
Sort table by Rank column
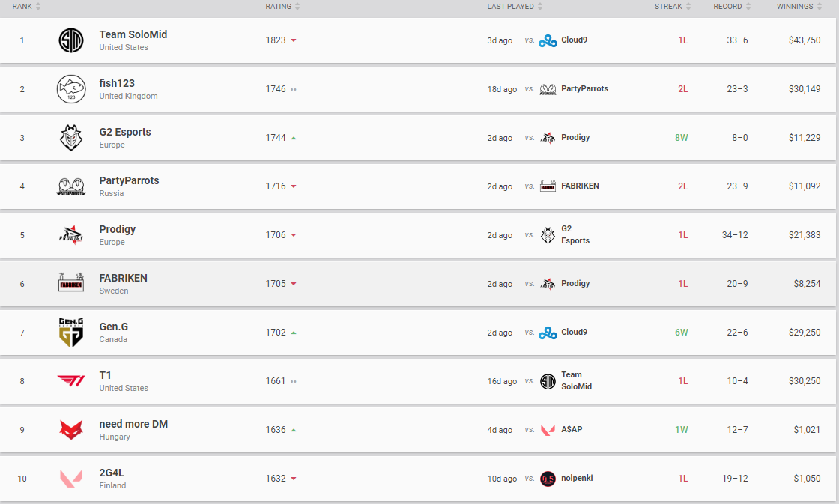pos(26,7)
